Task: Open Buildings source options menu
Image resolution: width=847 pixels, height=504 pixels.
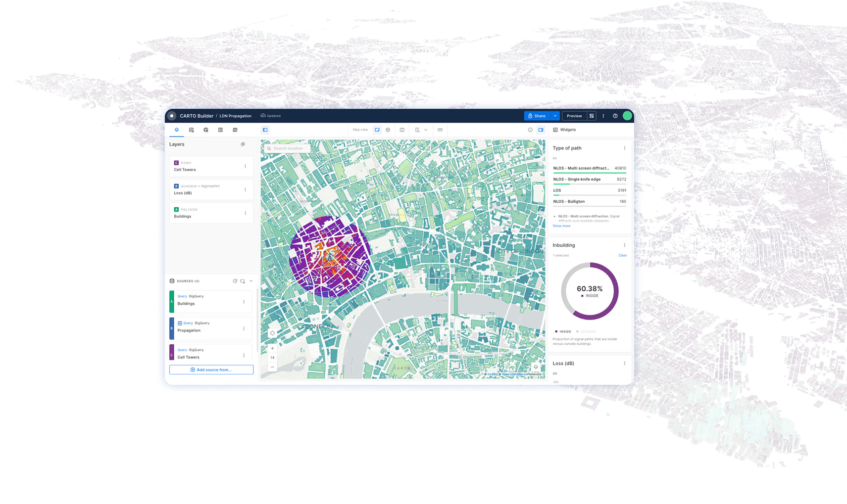Action: pyautogui.click(x=244, y=302)
